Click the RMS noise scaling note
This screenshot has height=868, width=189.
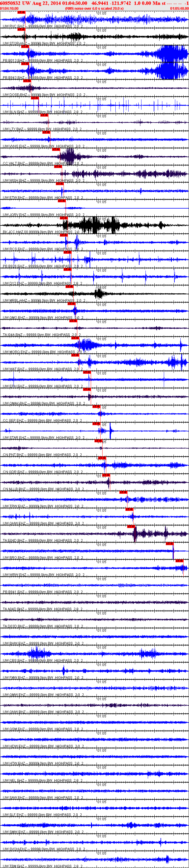point(94,8)
